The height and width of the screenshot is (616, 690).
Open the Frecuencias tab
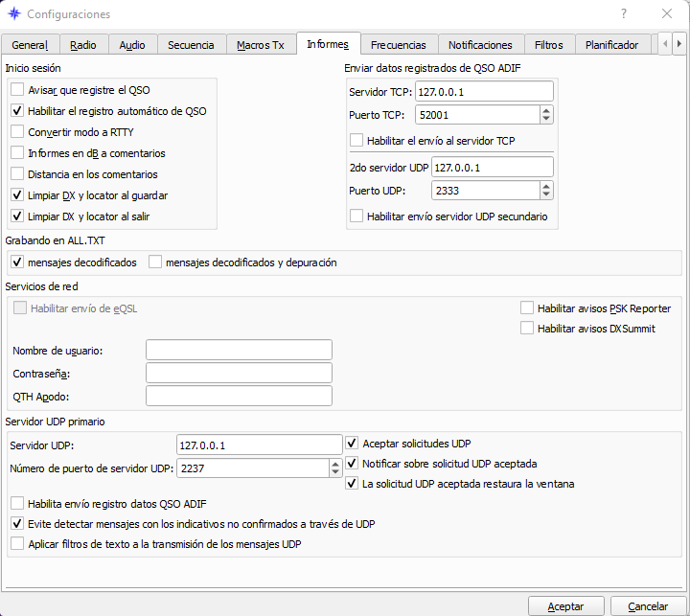click(x=399, y=45)
